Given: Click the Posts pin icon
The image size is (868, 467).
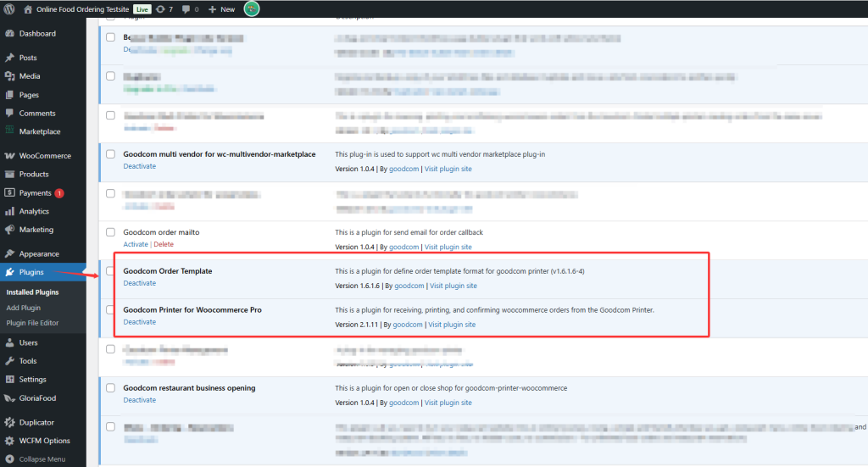Looking at the screenshot, I should (x=9, y=58).
